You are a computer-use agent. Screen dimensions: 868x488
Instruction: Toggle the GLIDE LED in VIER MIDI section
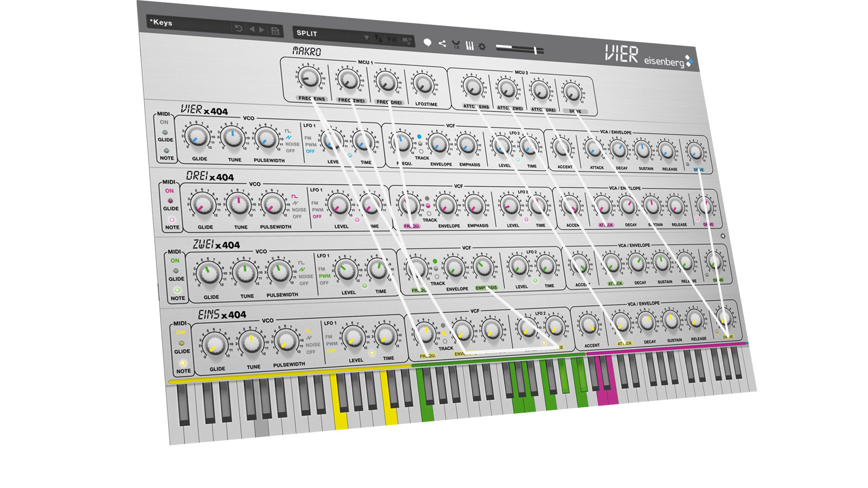(x=165, y=132)
